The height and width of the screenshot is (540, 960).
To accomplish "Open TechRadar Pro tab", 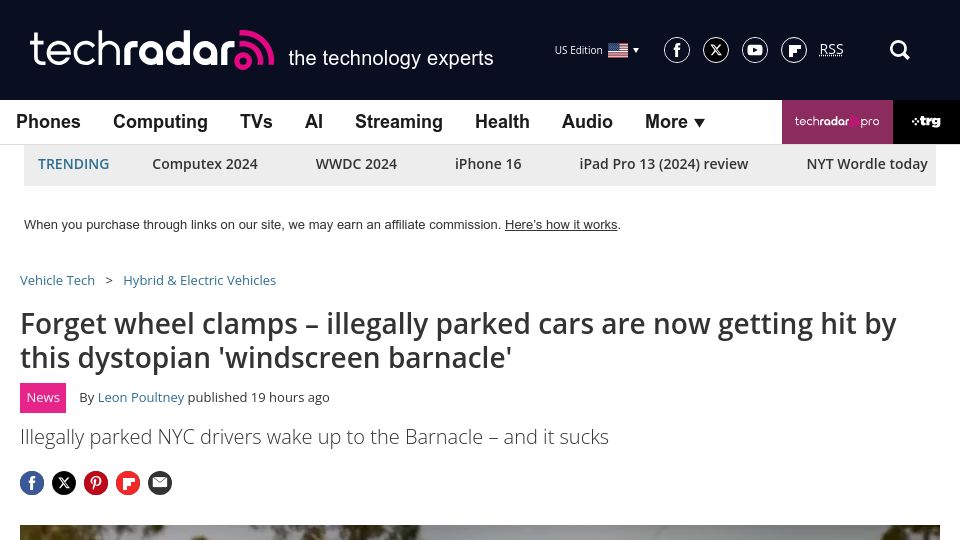I will point(837,121).
